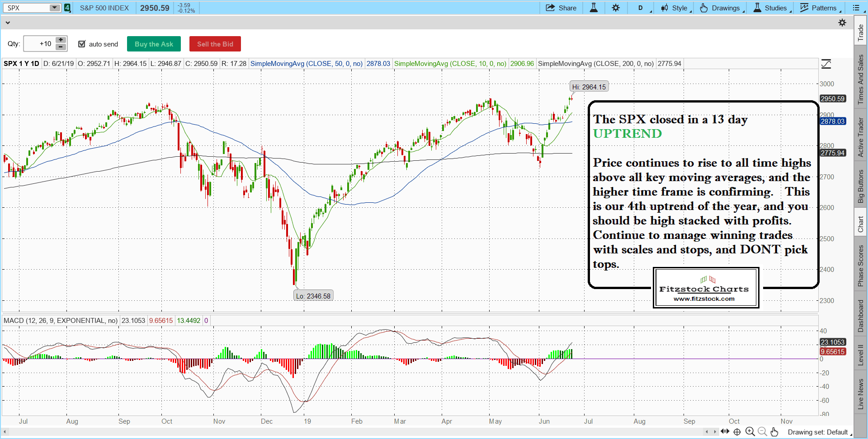The image size is (868, 439).
Task: Toggle the auto send checkbox
Action: point(82,44)
